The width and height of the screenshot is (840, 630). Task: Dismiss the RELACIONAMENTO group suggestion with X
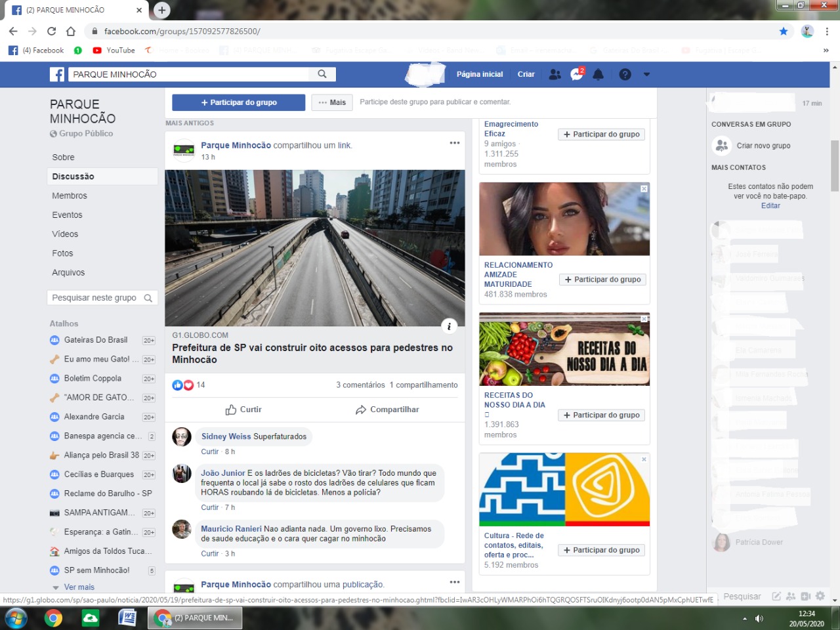click(644, 188)
